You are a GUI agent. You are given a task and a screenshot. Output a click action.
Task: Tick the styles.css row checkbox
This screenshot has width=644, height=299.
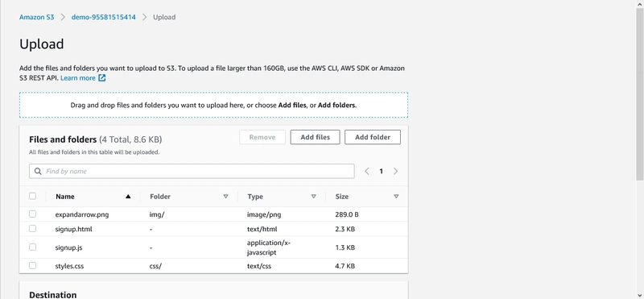(32, 266)
